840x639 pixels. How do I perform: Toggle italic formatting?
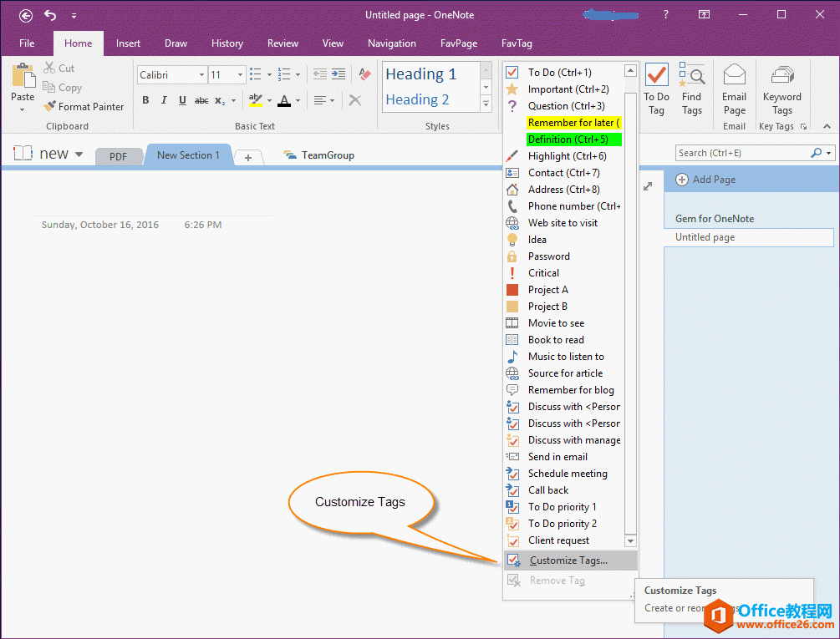[163, 99]
